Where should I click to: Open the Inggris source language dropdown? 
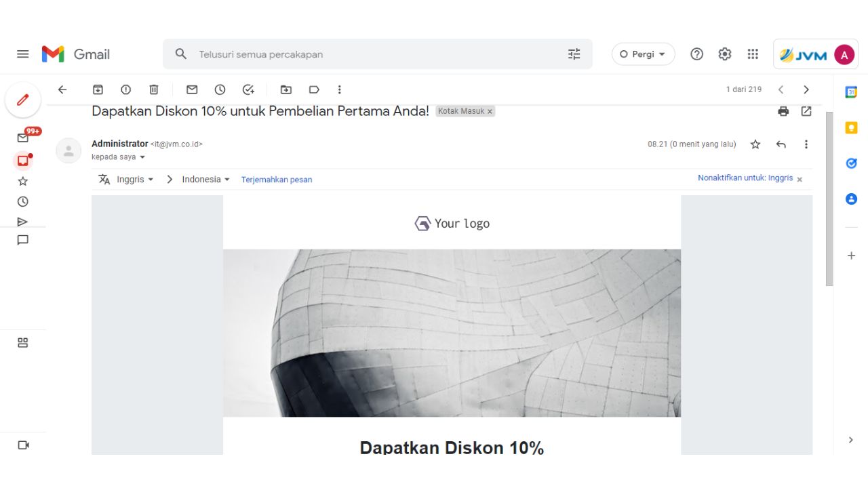point(135,180)
